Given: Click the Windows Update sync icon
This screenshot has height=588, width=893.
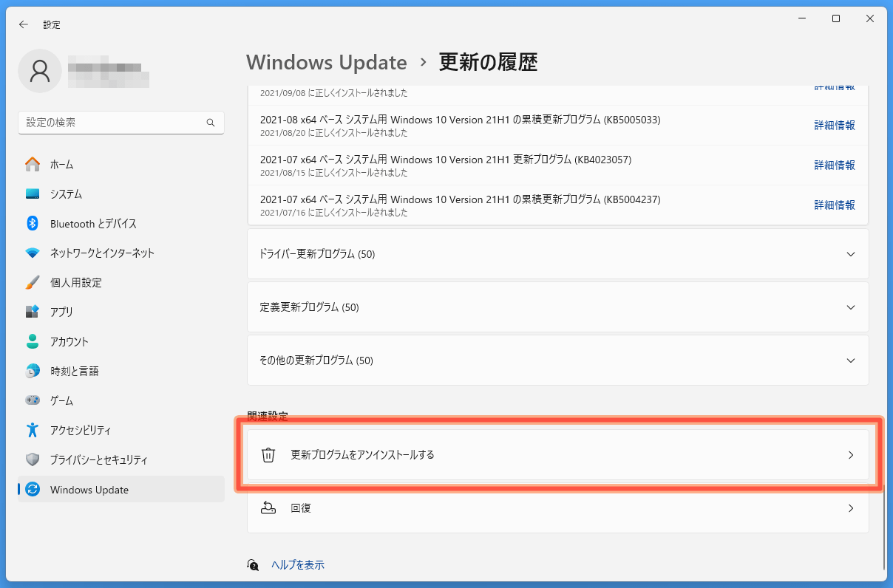Looking at the screenshot, I should [33, 489].
